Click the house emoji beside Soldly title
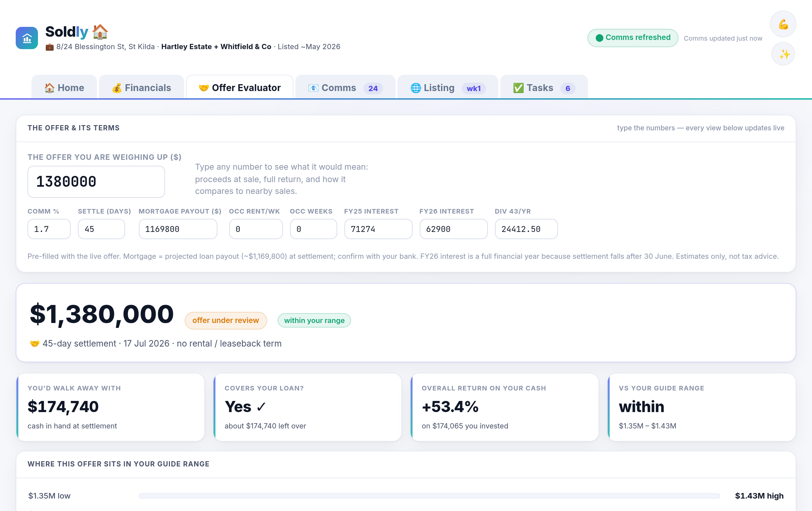 100,32
